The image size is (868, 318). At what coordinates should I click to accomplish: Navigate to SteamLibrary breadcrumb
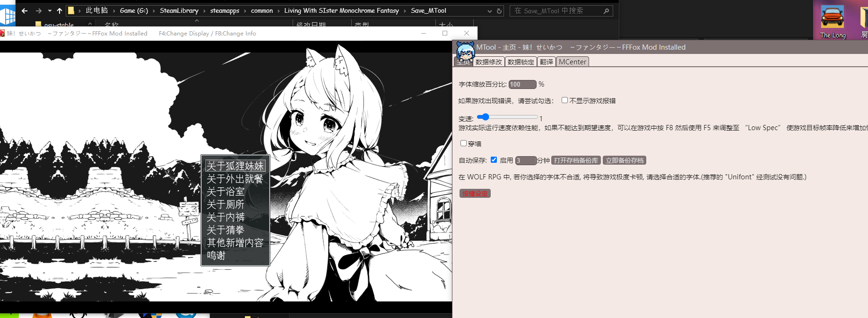point(179,10)
